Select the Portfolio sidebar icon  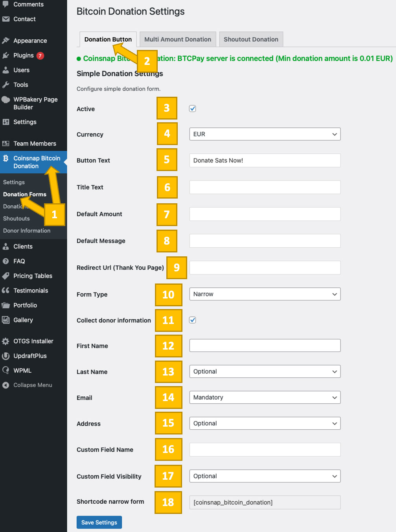(6, 305)
